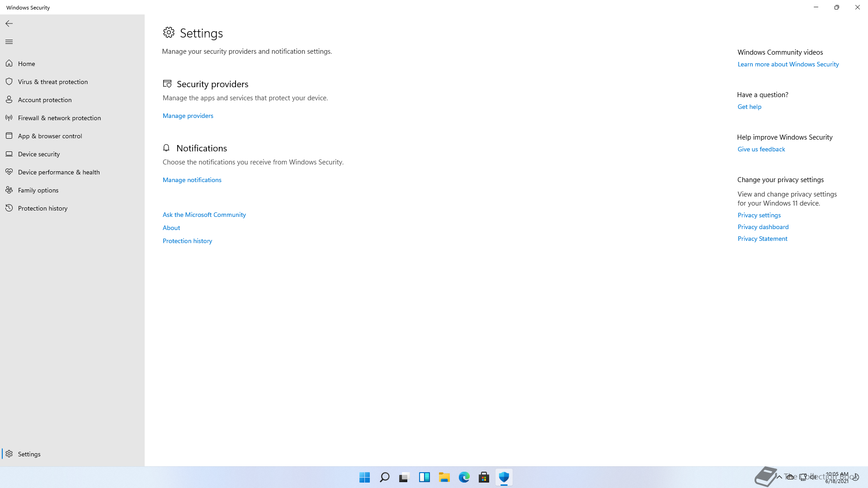Click the Manage notifications link
Viewport: 868px width, 488px height.
[x=192, y=180]
